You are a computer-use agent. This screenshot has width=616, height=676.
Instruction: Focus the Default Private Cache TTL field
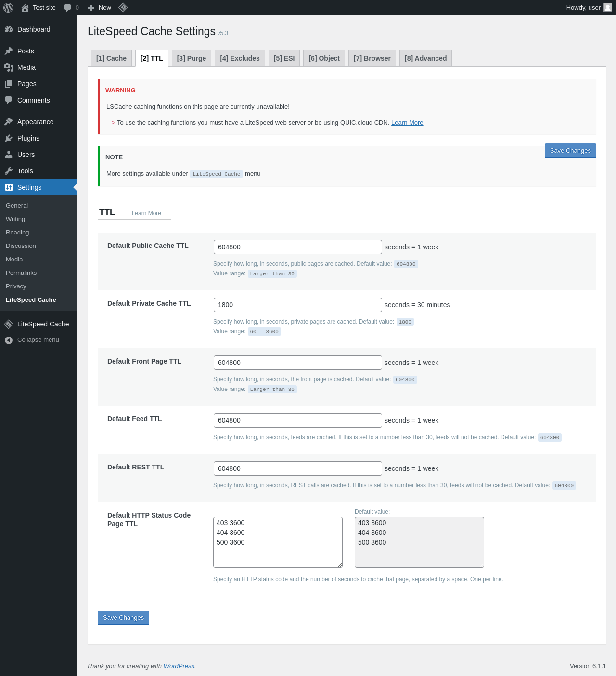pos(298,305)
